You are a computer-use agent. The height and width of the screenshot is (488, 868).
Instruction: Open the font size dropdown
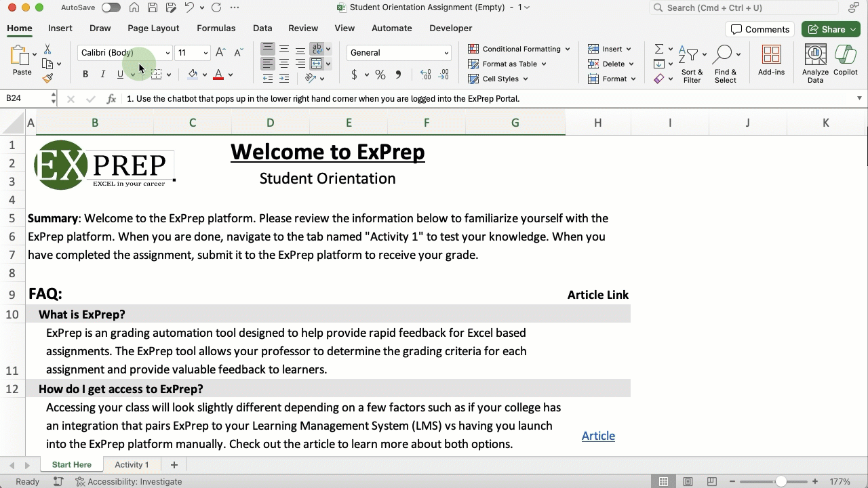coord(205,52)
